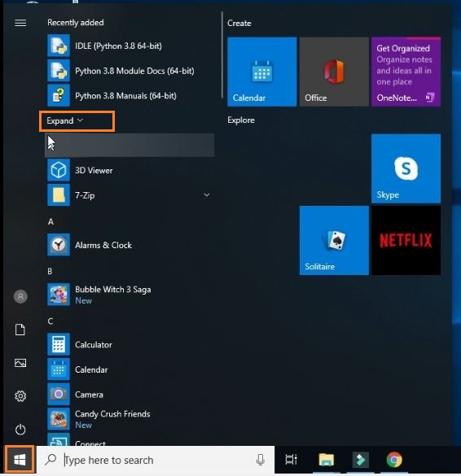
Task: Open Task View on the taskbar
Action: click(x=291, y=460)
